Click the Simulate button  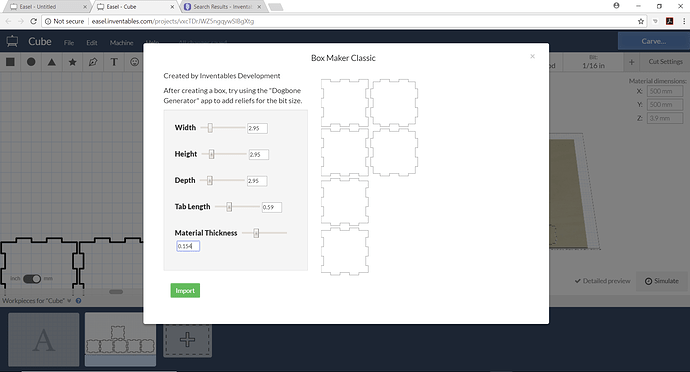coord(661,281)
